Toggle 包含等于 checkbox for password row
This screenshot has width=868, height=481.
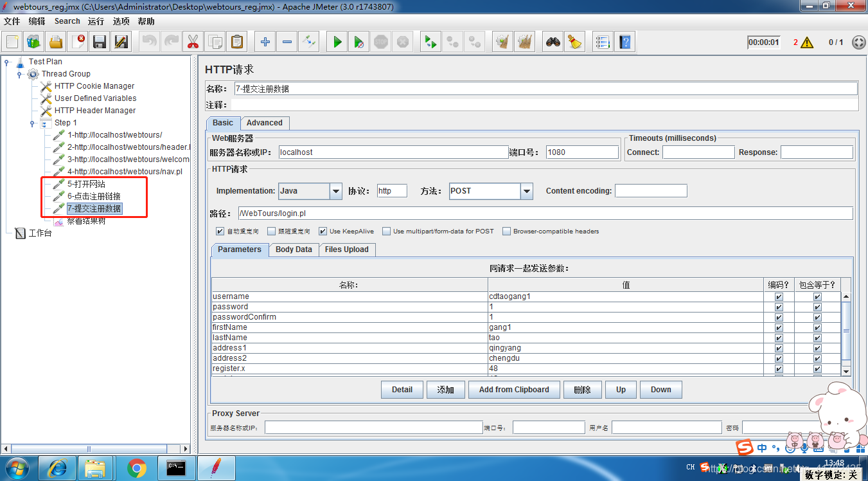pyautogui.click(x=817, y=307)
